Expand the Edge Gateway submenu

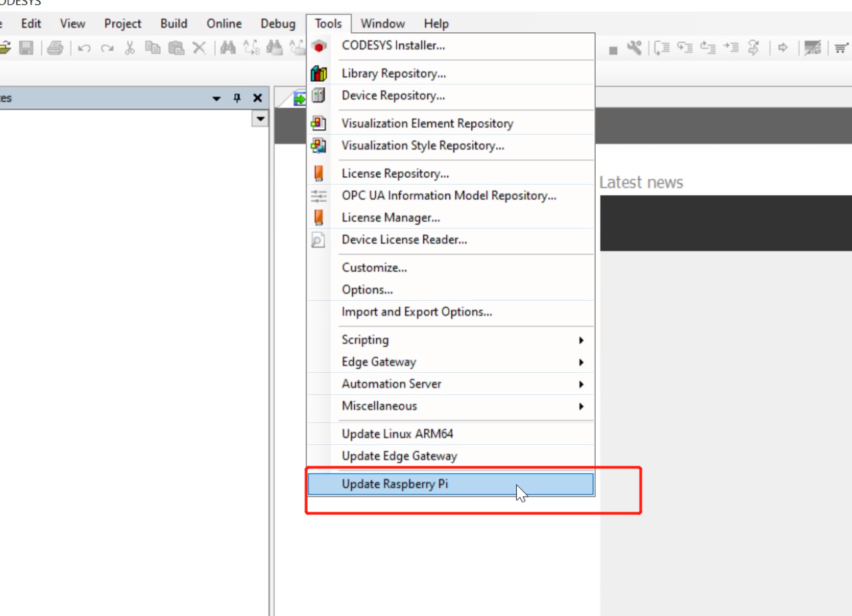(451, 362)
